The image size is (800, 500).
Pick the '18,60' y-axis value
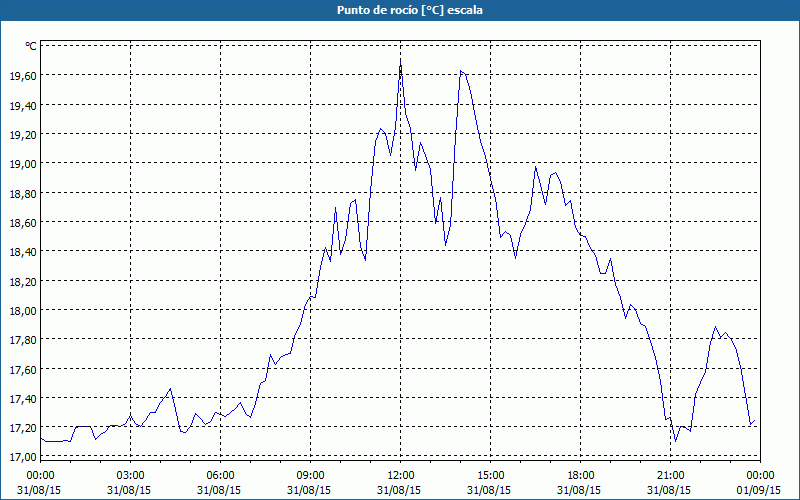click(23, 222)
